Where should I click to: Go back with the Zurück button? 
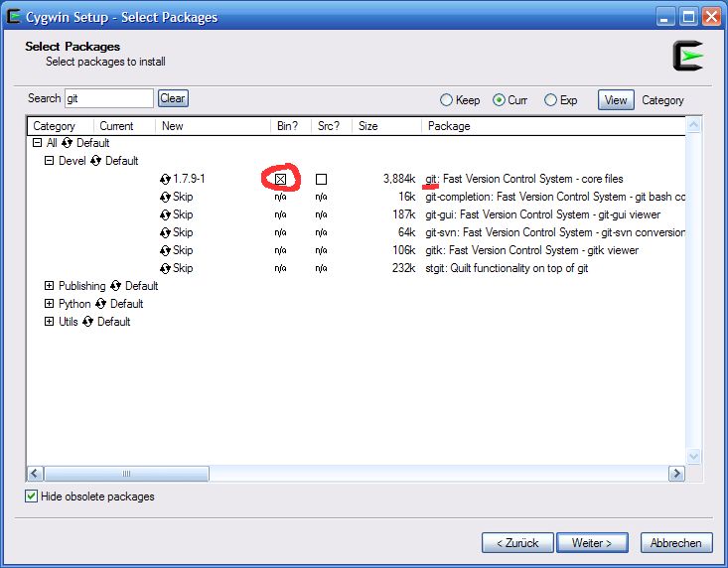click(x=517, y=543)
